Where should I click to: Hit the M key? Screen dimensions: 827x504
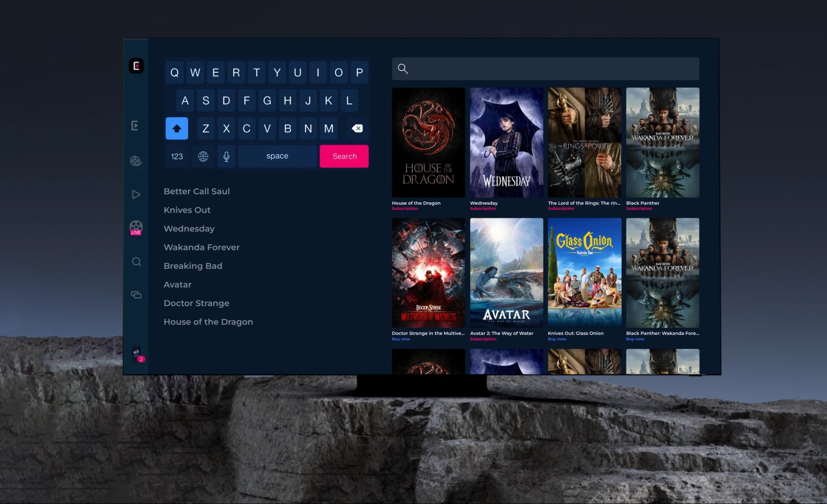(x=328, y=129)
